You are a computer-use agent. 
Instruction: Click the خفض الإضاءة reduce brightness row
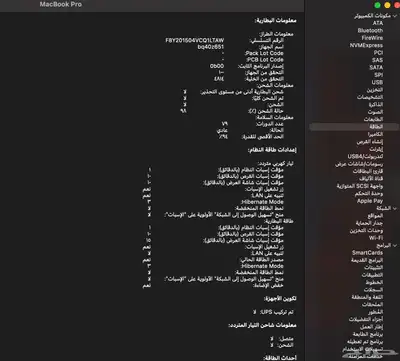tap(213, 285)
